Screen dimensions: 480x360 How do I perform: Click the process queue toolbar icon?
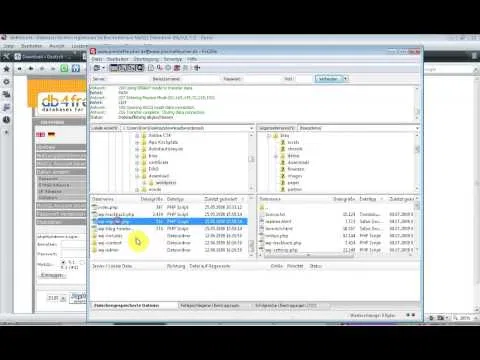coord(160,68)
